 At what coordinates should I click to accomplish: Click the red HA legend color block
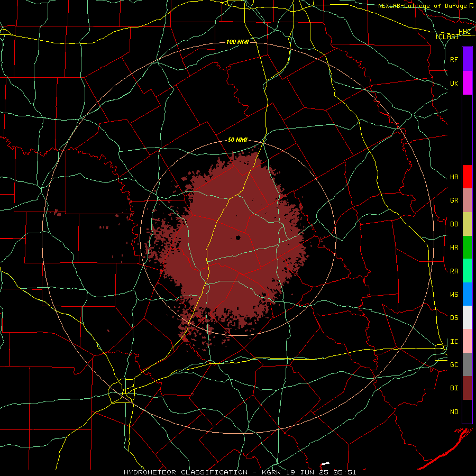(467, 177)
